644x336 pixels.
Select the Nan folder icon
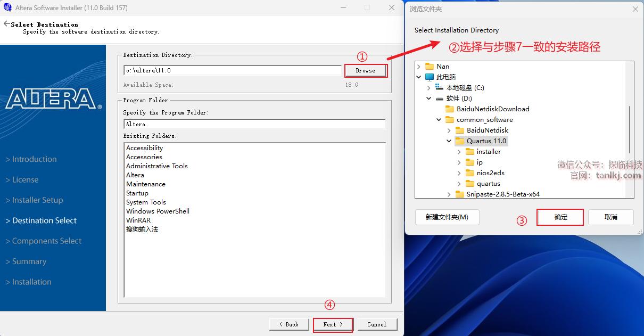430,67
